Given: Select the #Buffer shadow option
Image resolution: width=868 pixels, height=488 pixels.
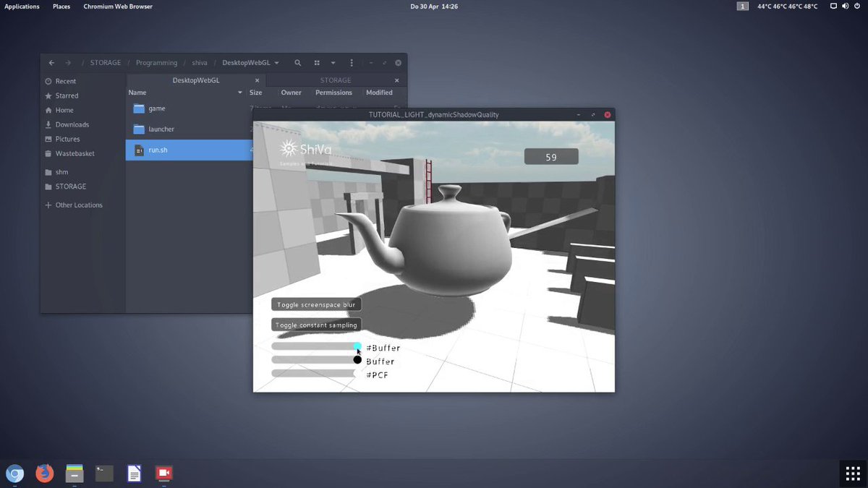Looking at the screenshot, I should tap(357, 346).
